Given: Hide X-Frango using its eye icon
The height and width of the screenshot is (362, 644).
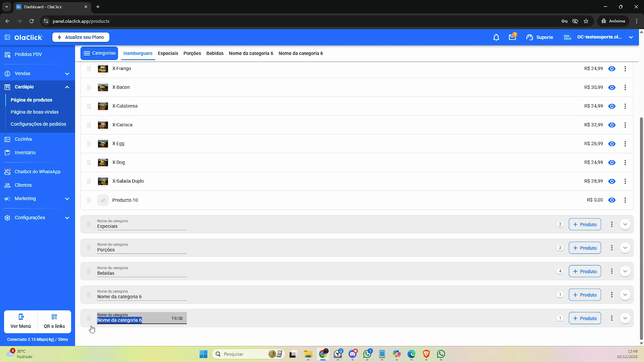Looking at the screenshot, I should (x=612, y=69).
